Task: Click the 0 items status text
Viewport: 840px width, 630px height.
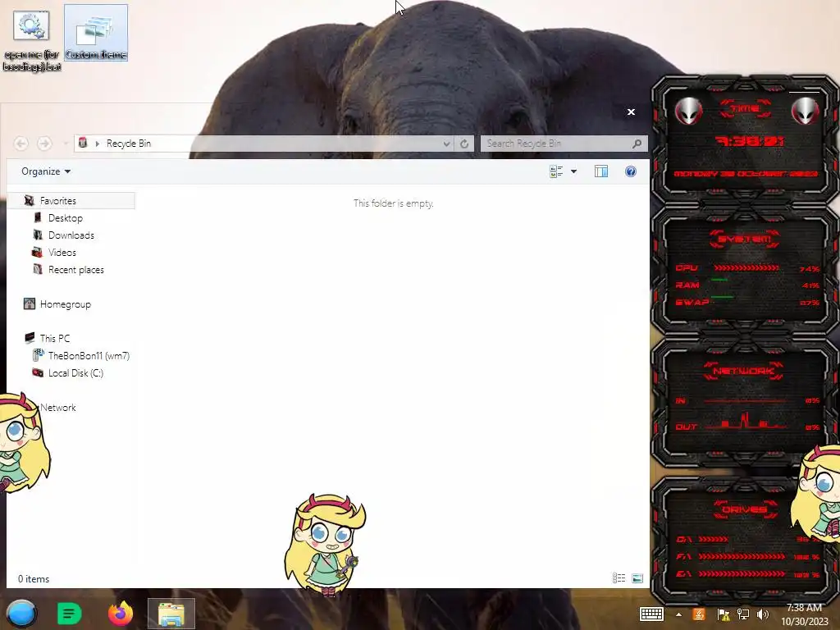Action: coord(33,579)
